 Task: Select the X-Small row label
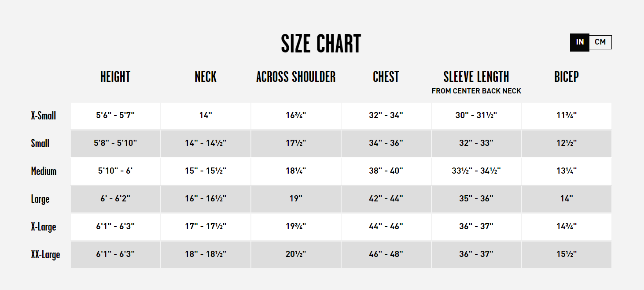[x=44, y=116]
